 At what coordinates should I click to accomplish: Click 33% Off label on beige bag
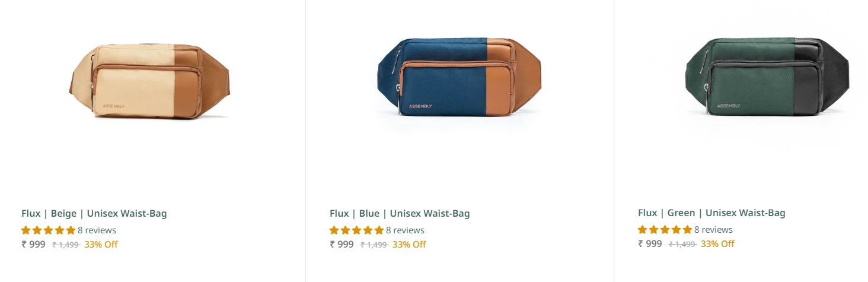coord(101,245)
